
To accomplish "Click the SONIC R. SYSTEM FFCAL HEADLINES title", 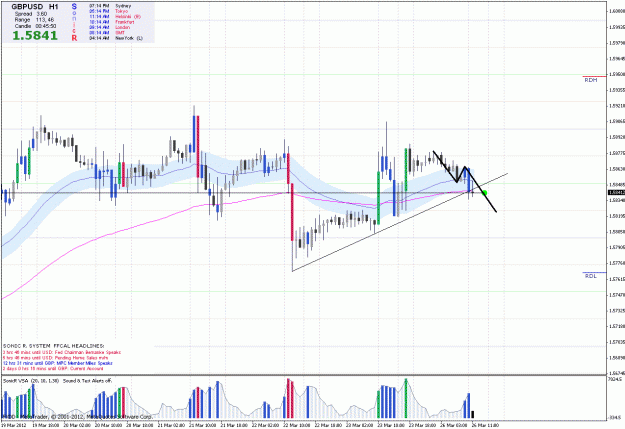I will [53, 346].
